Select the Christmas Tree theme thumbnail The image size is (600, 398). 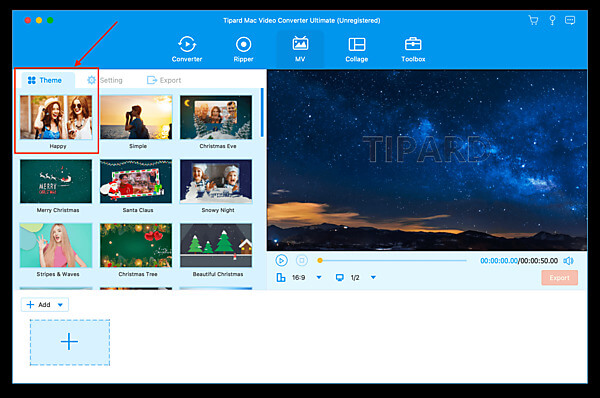pos(136,245)
